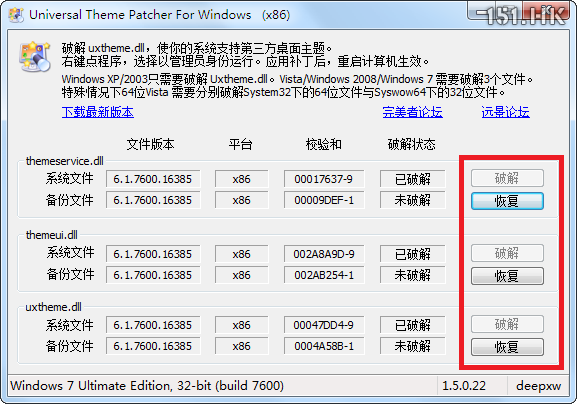Select the checksum 002A8A9D-9 field
Image resolution: width=577 pixels, height=404 pixels.
324,254
